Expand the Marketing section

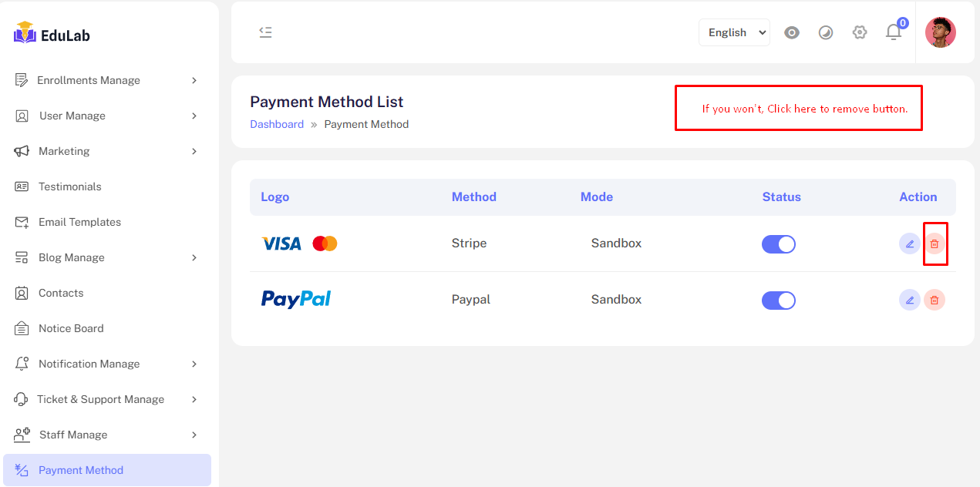pos(106,151)
